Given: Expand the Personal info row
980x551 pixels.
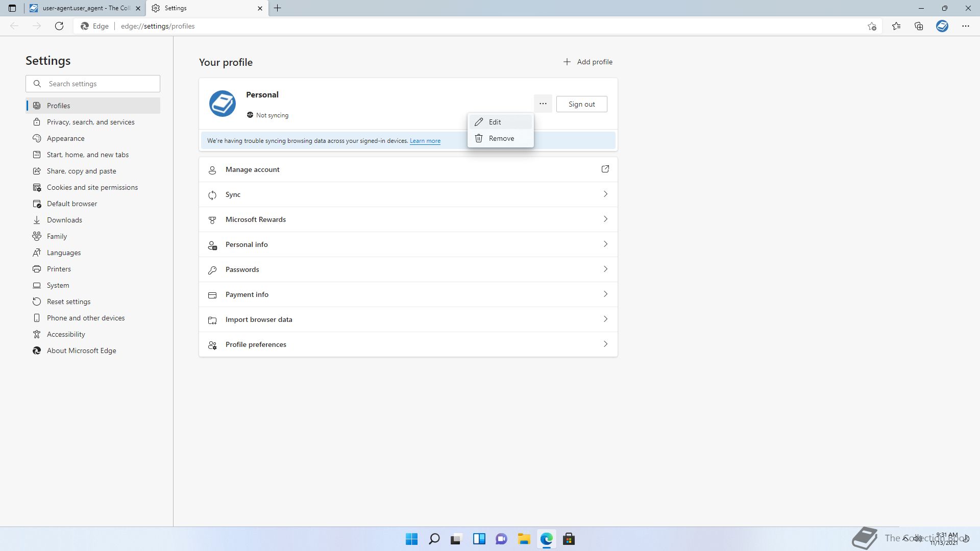Looking at the screenshot, I should (408, 244).
